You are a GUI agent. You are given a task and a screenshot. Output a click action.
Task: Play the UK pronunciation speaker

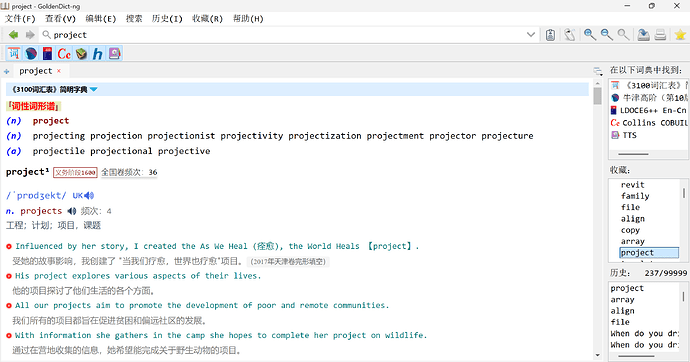click(x=89, y=195)
